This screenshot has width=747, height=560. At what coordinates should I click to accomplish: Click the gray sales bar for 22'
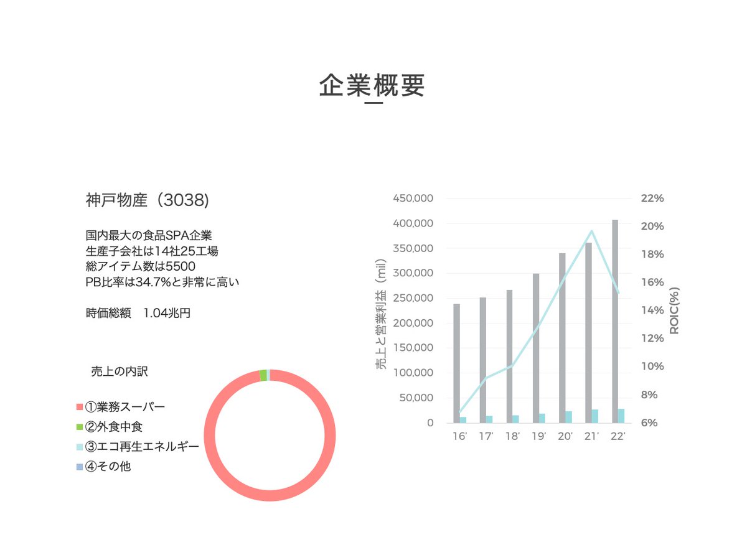pos(615,322)
